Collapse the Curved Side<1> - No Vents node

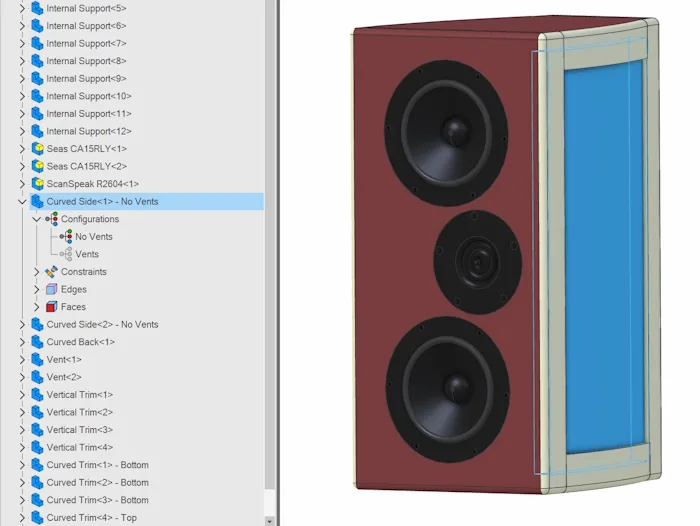pyautogui.click(x=22, y=202)
